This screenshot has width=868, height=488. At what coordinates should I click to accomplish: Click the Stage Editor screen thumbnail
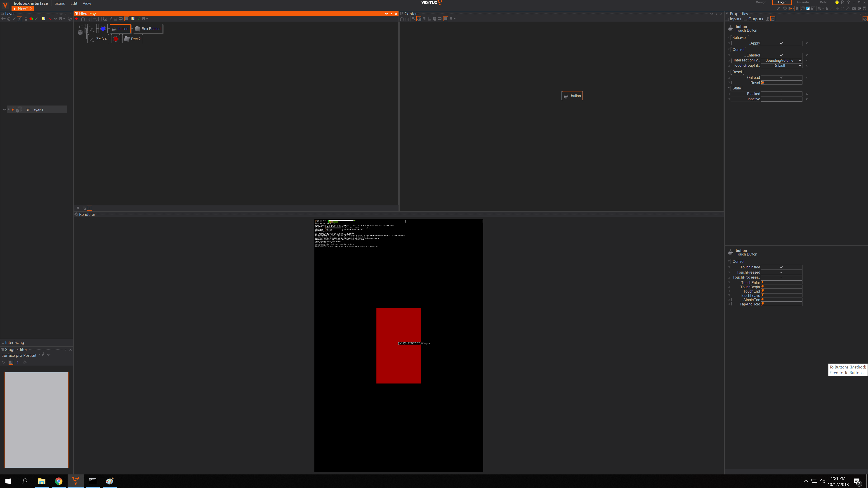(36, 420)
